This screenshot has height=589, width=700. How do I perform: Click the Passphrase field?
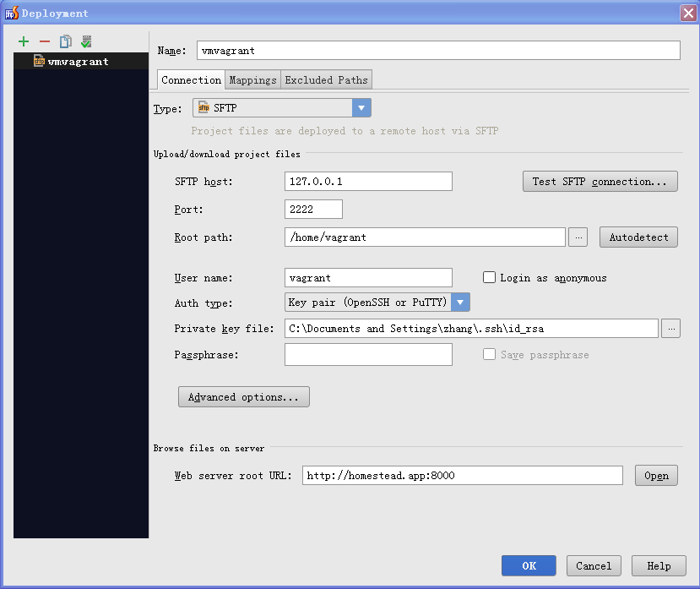tap(368, 354)
